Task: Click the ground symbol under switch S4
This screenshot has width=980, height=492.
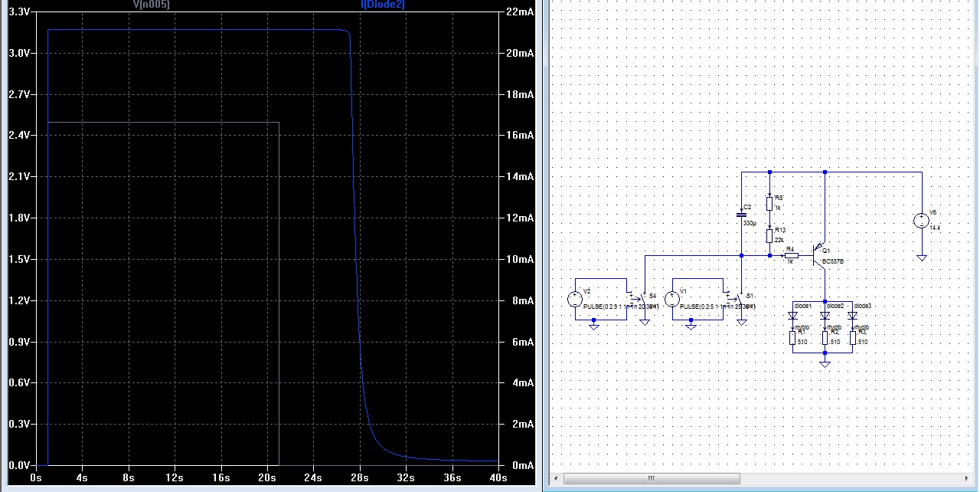Action: tap(645, 322)
